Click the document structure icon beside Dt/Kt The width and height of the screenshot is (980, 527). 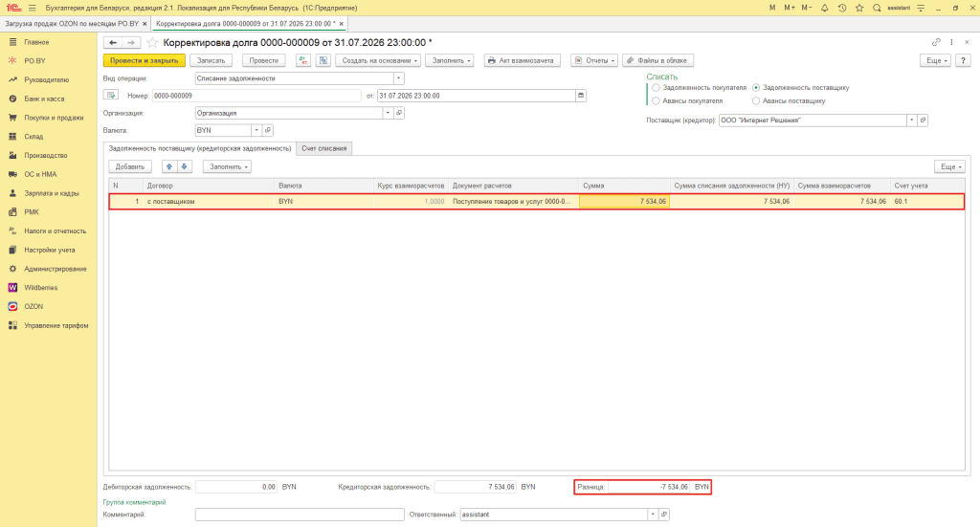click(323, 60)
